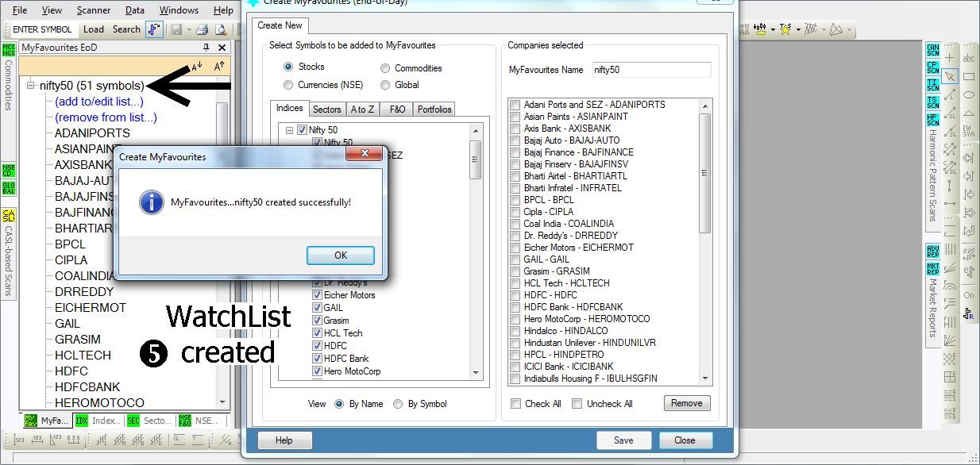Click the Print icon in the main toolbar
980x465 pixels.
coord(202,30)
